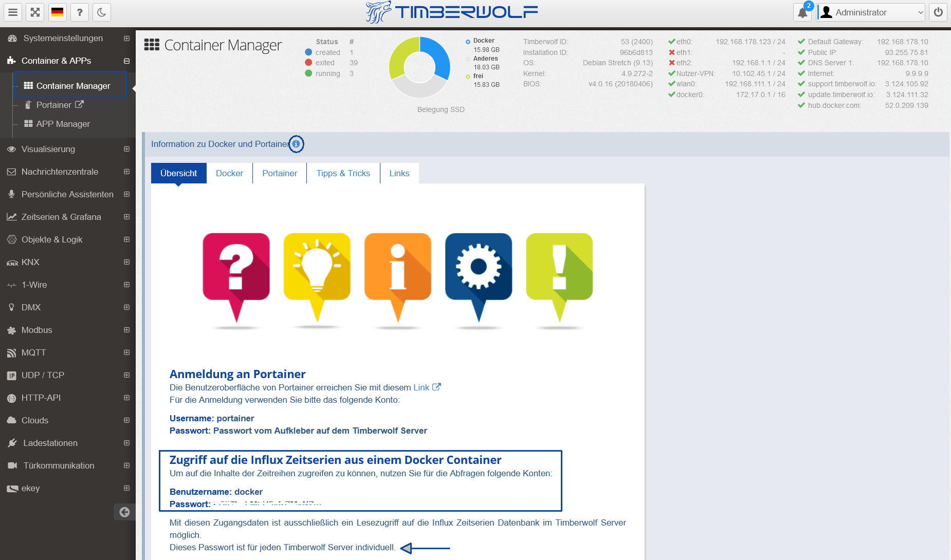
Task: Toggle fullscreen mode icon
Action: tap(35, 12)
